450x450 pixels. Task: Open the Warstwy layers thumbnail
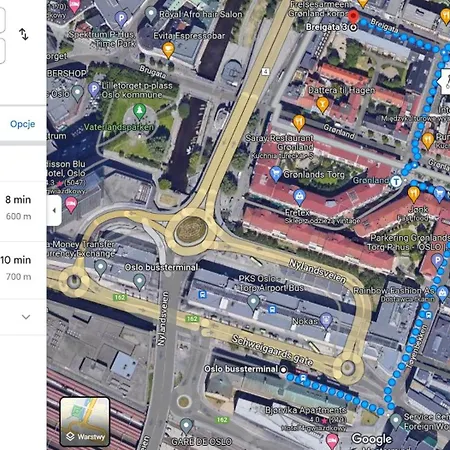(x=85, y=422)
